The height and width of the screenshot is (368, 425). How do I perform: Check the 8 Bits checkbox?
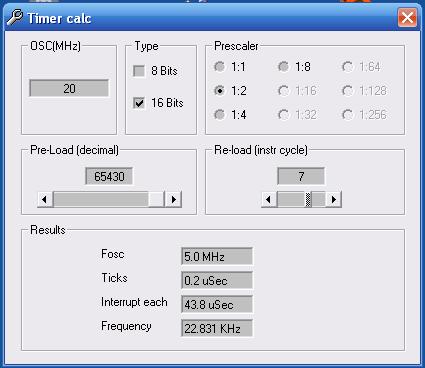click(x=139, y=71)
